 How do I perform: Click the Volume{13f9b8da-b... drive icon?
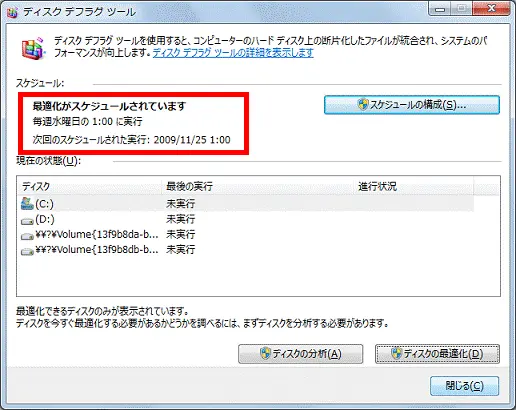pos(27,236)
